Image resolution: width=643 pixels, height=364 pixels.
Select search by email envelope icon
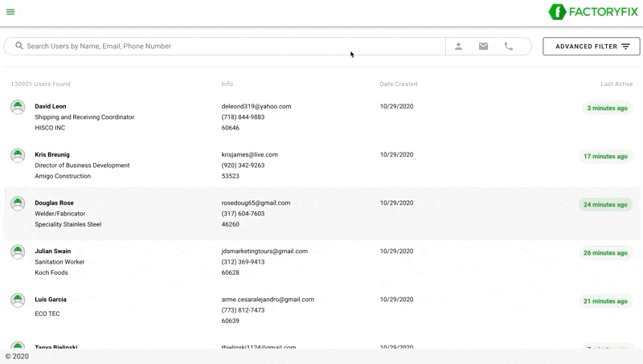pyautogui.click(x=484, y=47)
